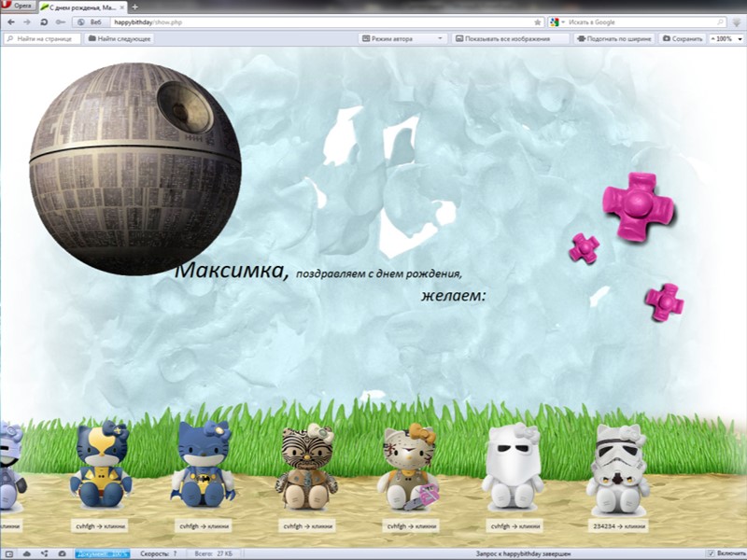747x560 pixels.
Task: Open the downloads arrow at toolbar end
Action: point(738,21)
